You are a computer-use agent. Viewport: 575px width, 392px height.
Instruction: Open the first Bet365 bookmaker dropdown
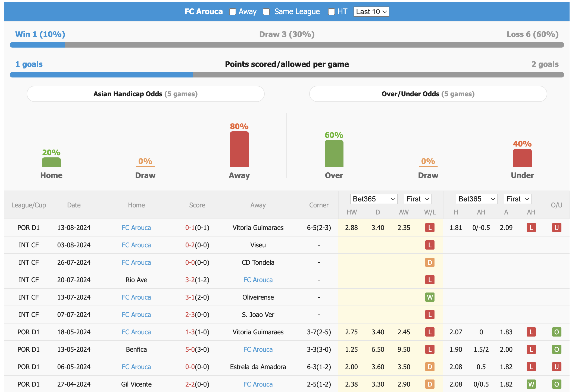[x=374, y=199]
